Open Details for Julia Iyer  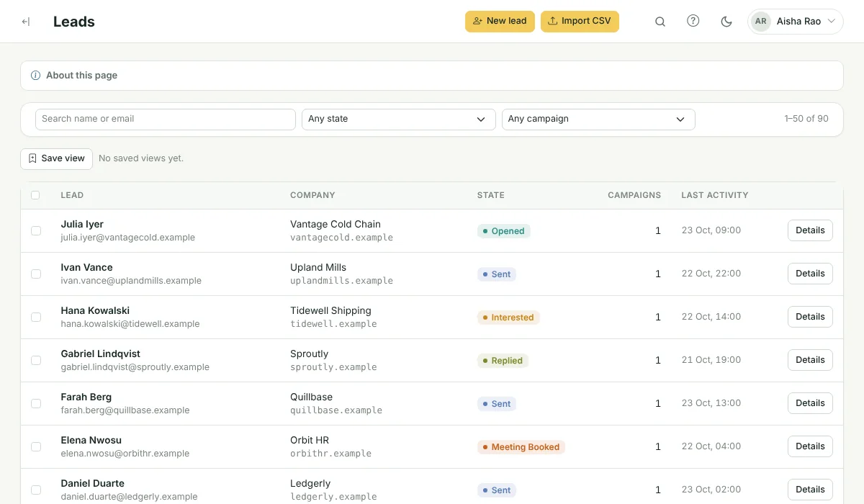point(810,230)
